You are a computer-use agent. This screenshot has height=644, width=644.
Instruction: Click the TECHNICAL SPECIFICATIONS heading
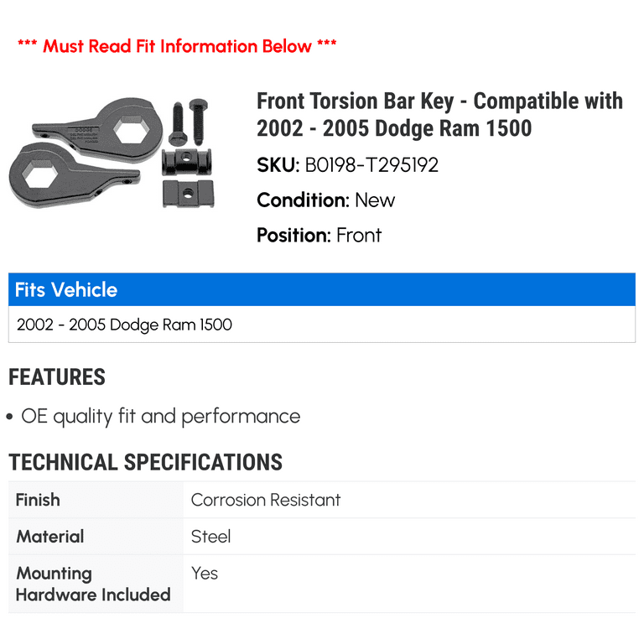click(x=145, y=462)
